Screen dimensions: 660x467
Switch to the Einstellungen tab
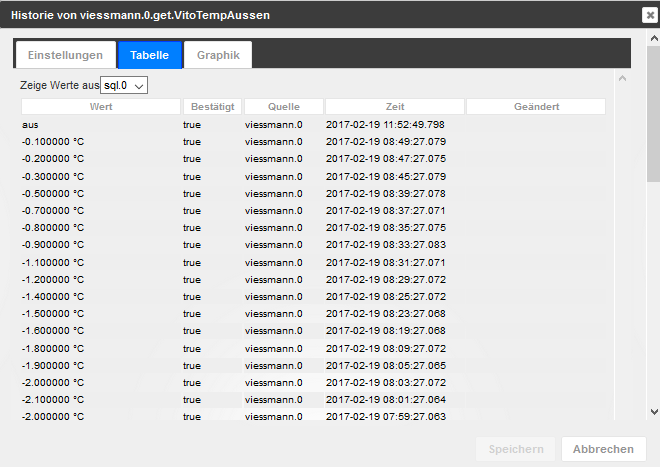pos(65,55)
